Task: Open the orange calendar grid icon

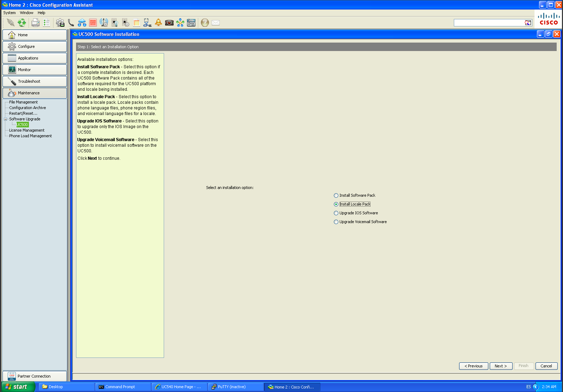Action: click(137, 23)
